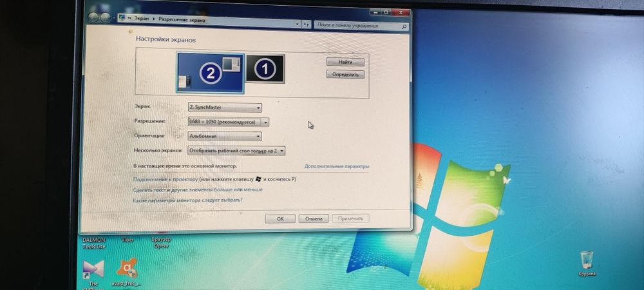Go back with the navigation Back arrow
Screen dimensions: 644x290
pos(93,17)
